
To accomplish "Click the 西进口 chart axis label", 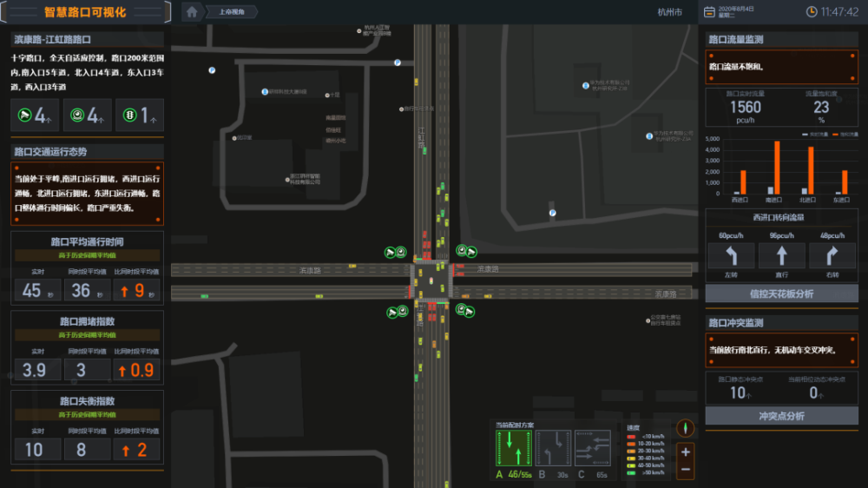I will [x=740, y=200].
